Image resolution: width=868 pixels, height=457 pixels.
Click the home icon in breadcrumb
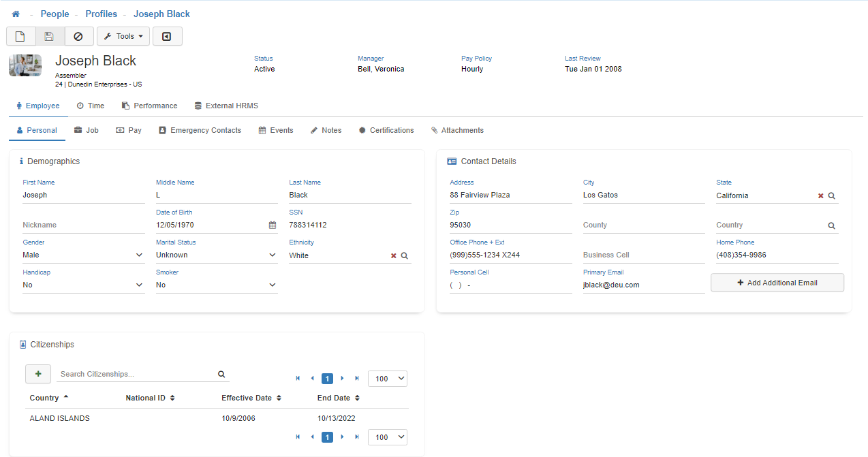[x=16, y=14]
